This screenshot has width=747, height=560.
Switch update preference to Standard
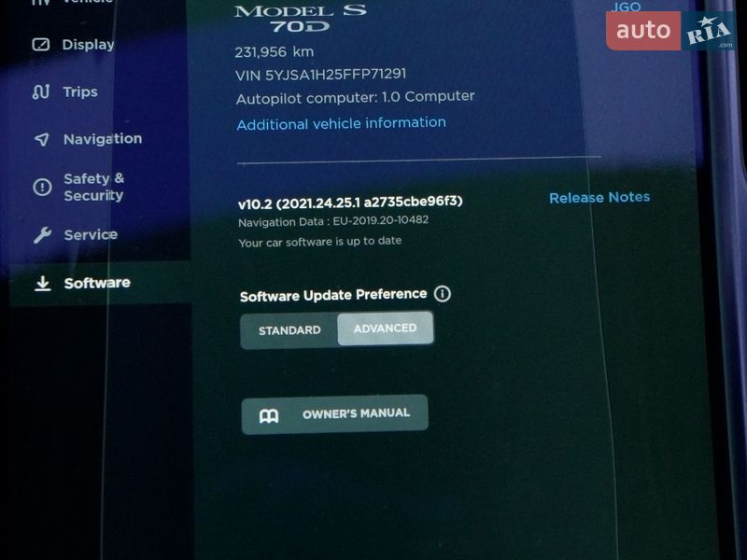pyautogui.click(x=289, y=330)
